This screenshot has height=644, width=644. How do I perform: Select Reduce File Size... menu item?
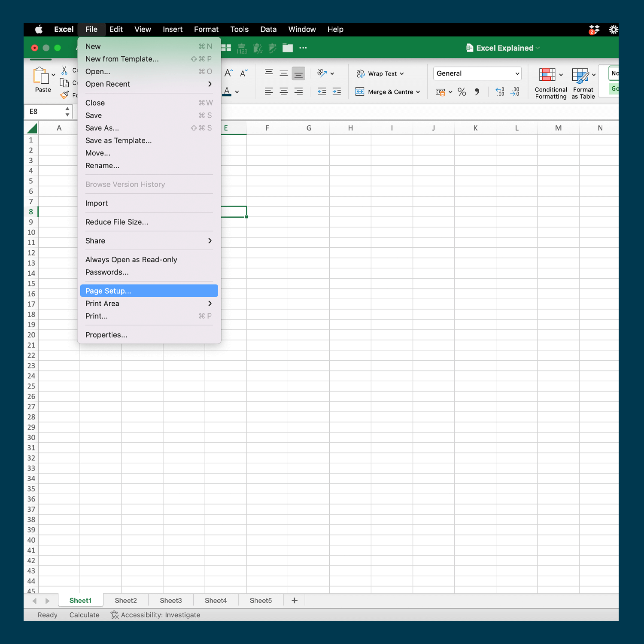(149, 222)
